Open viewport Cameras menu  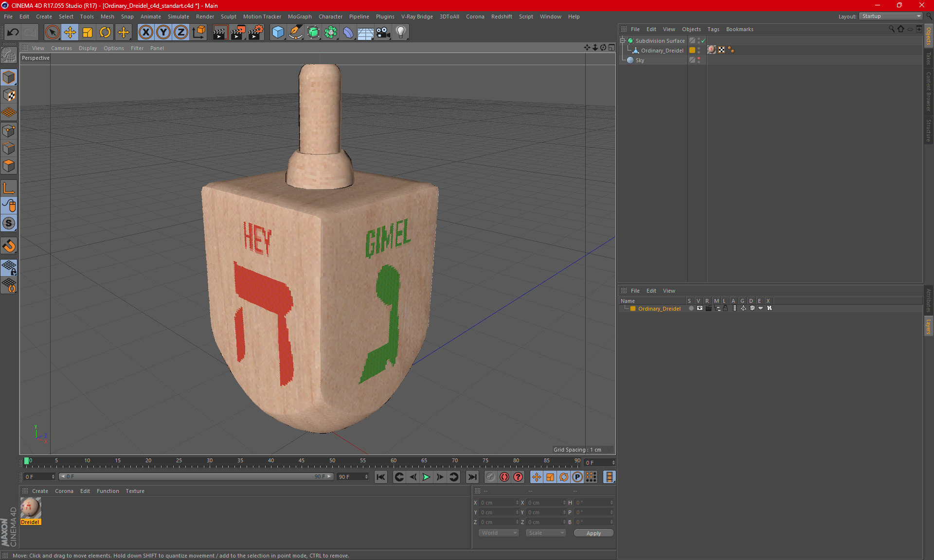point(61,48)
